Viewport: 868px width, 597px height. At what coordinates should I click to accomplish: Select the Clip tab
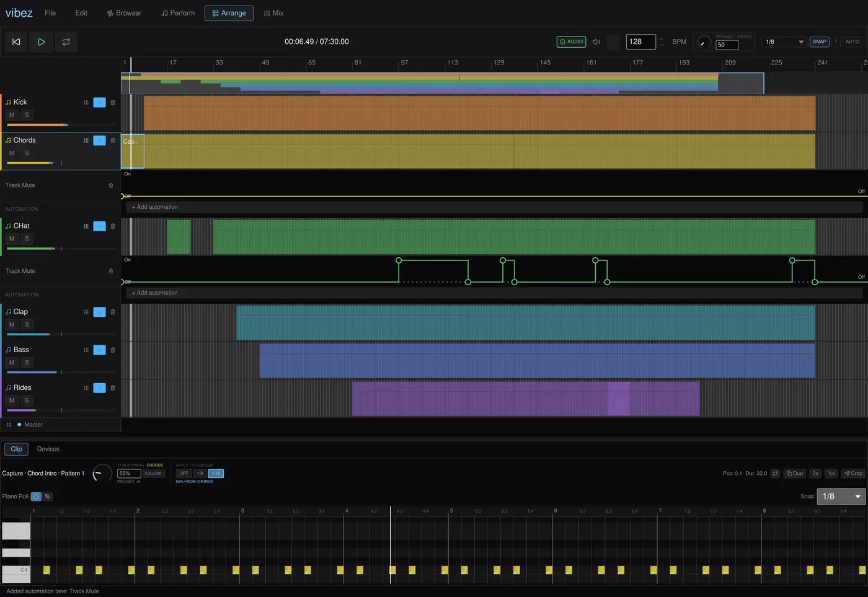pos(16,449)
